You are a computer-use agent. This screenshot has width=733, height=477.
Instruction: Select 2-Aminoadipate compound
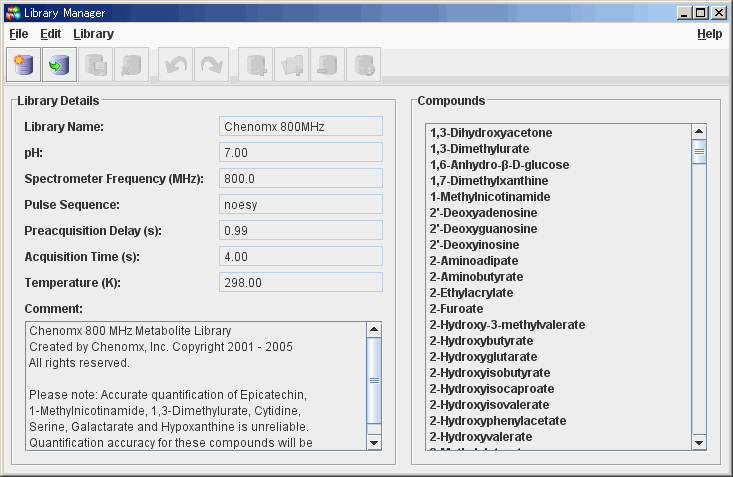(559, 260)
